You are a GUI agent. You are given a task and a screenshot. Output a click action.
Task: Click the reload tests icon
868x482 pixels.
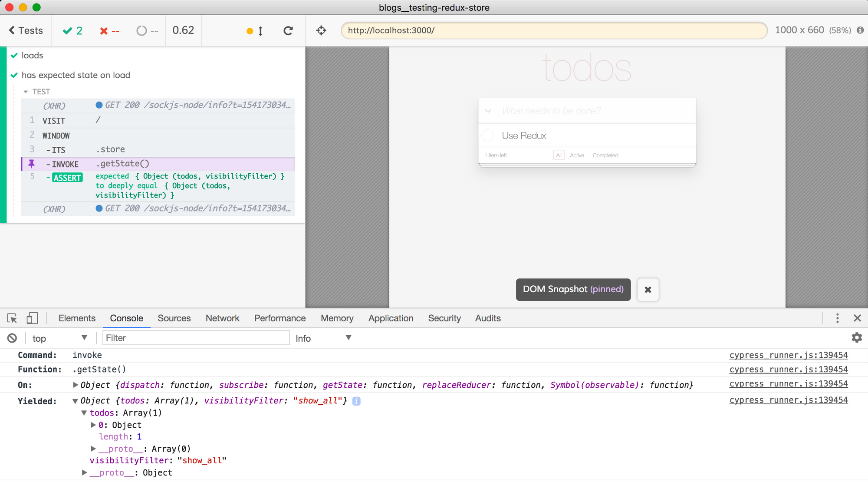[288, 31]
